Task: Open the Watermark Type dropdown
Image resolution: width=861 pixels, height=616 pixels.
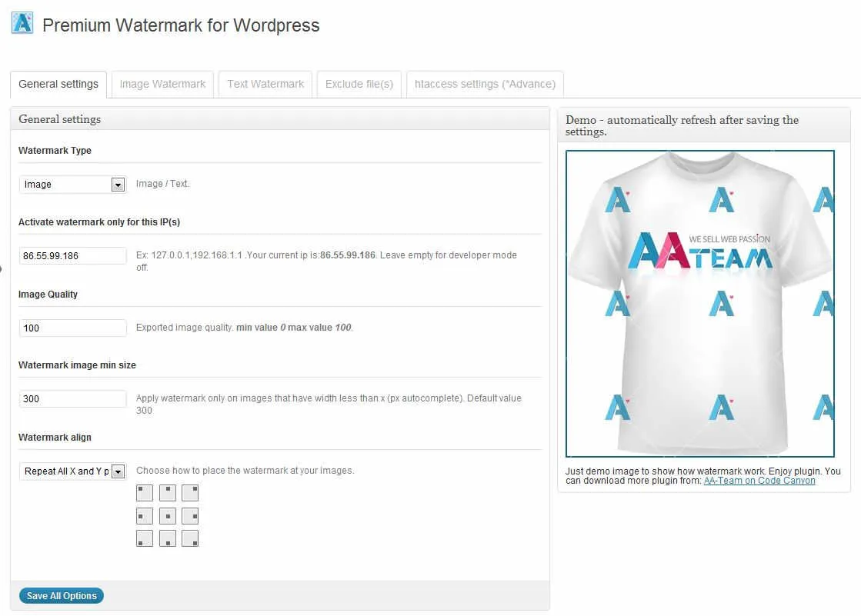Action: click(72, 185)
